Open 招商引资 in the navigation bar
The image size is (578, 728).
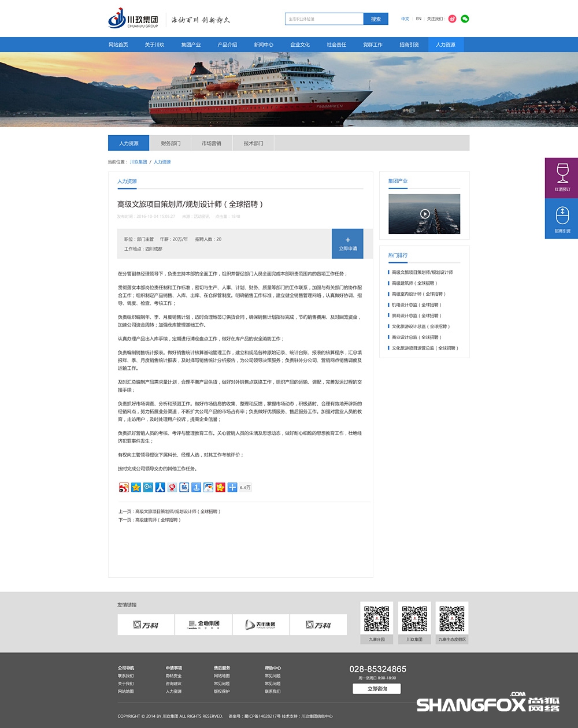tap(409, 44)
